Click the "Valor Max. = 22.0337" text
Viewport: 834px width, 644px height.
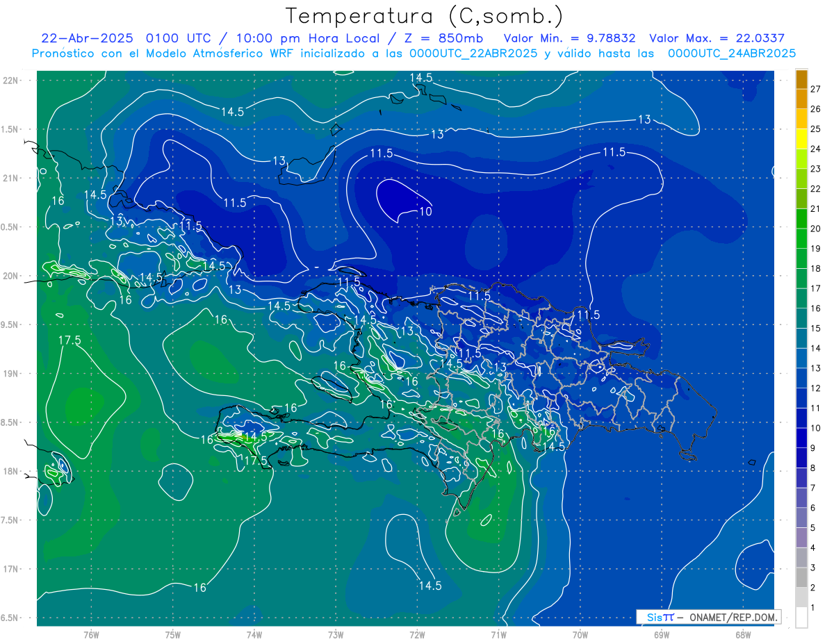pos(717,38)
